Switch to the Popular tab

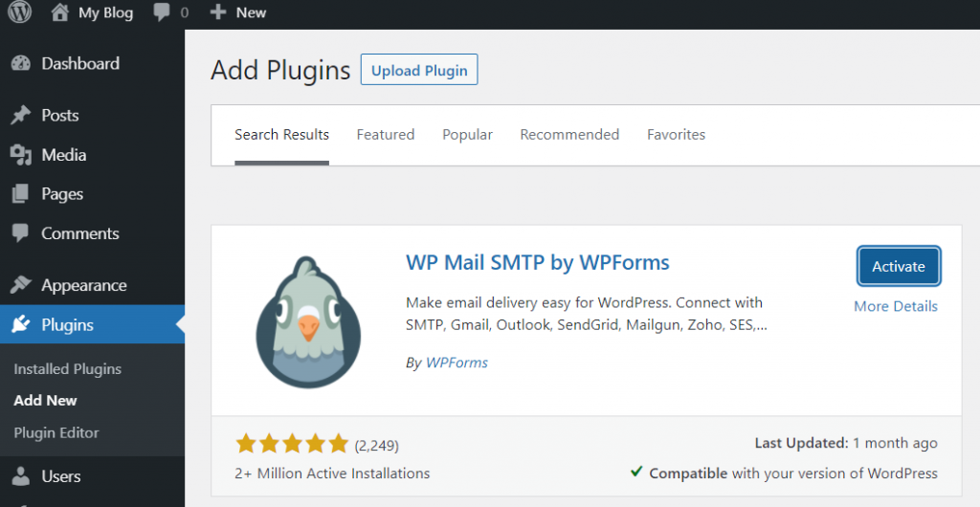(467, 135)
